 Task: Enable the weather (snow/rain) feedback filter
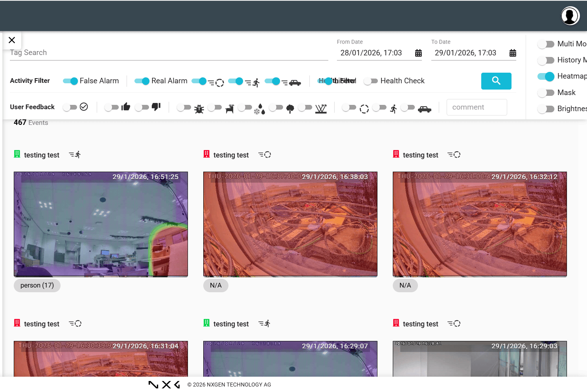point(245,107)
